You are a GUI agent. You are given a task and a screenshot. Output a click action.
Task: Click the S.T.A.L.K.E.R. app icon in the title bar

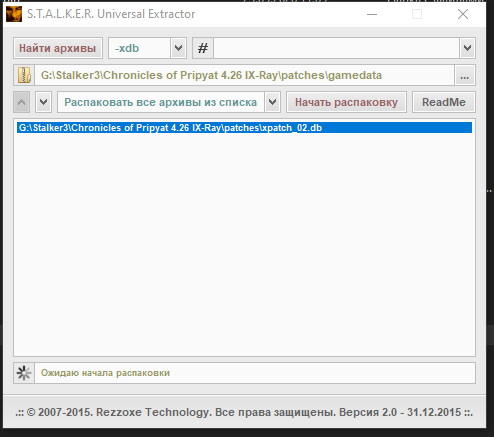(x=14, y=14)
